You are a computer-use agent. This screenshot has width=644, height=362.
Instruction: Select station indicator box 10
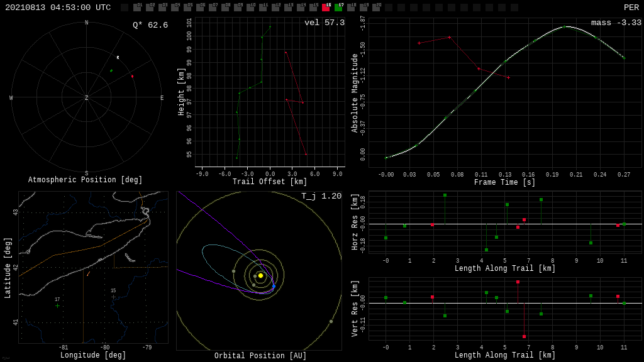point(250,7)
